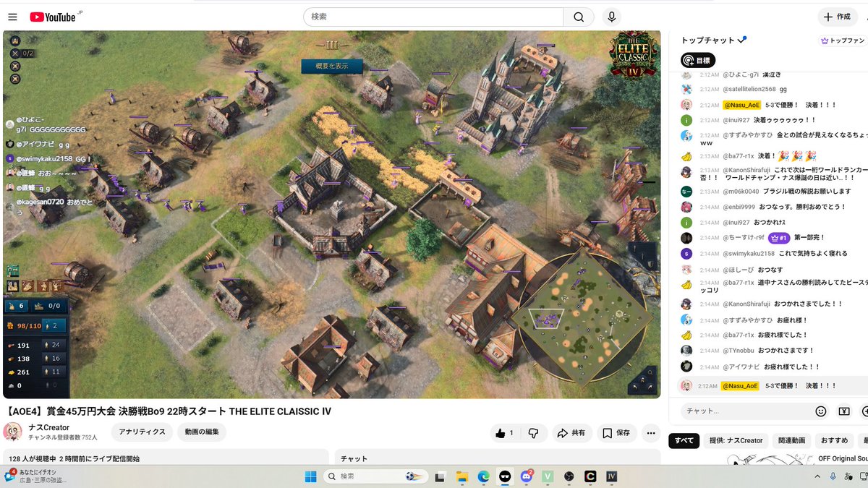This screenshot has height=488, width=868.
Task: Click message 'ブラジル戦の解説お願いします'
Action: (807, 192)
